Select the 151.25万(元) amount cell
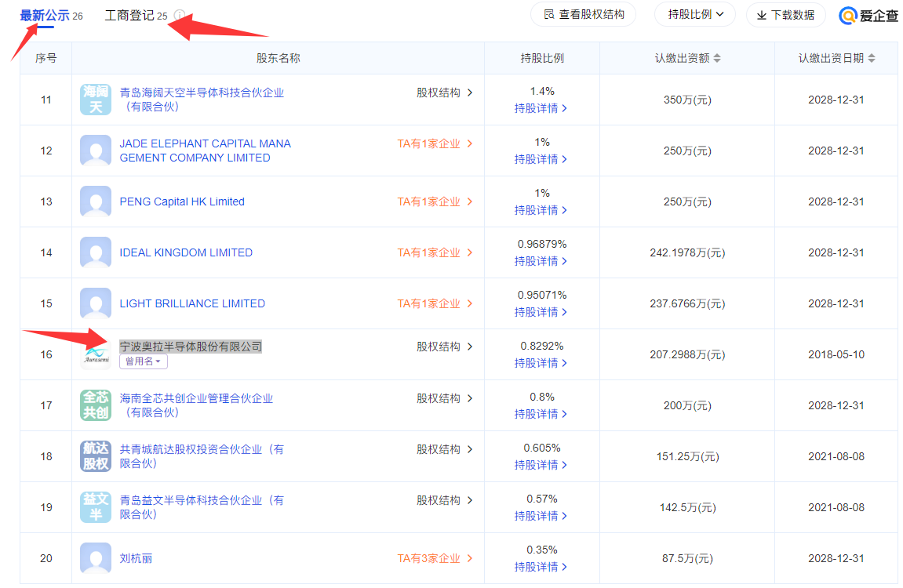This screenshot has width=903, height=588. click(687, 456)
